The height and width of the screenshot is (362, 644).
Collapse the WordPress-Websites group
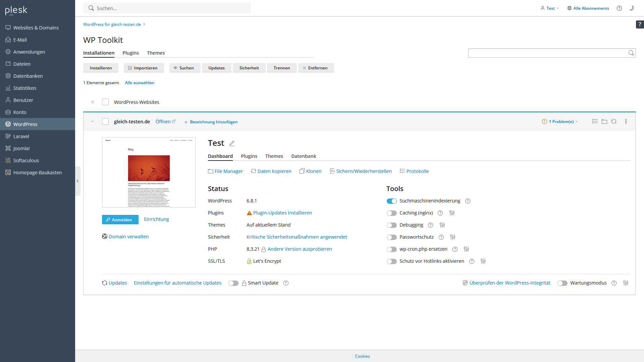coord(93,102)
